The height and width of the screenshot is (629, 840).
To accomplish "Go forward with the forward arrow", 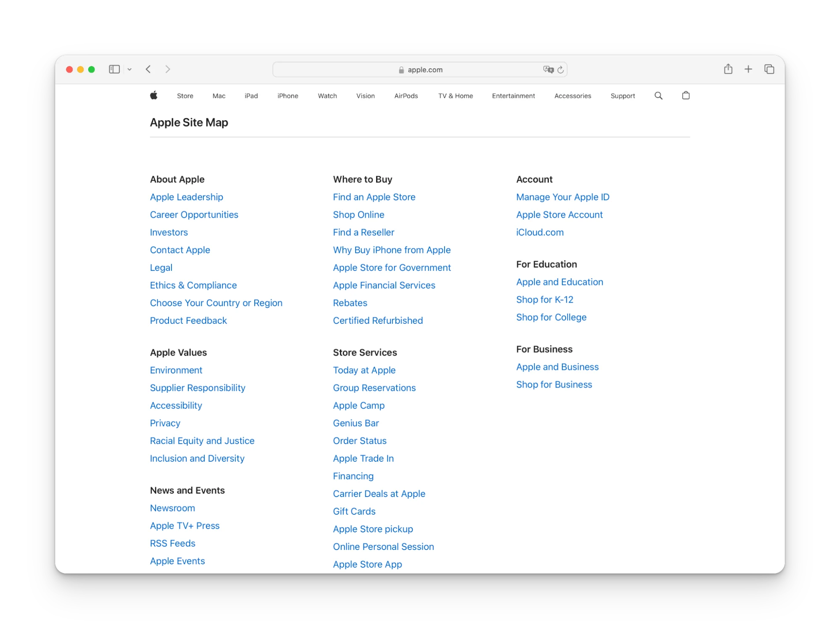I will (x=168, y=69).
